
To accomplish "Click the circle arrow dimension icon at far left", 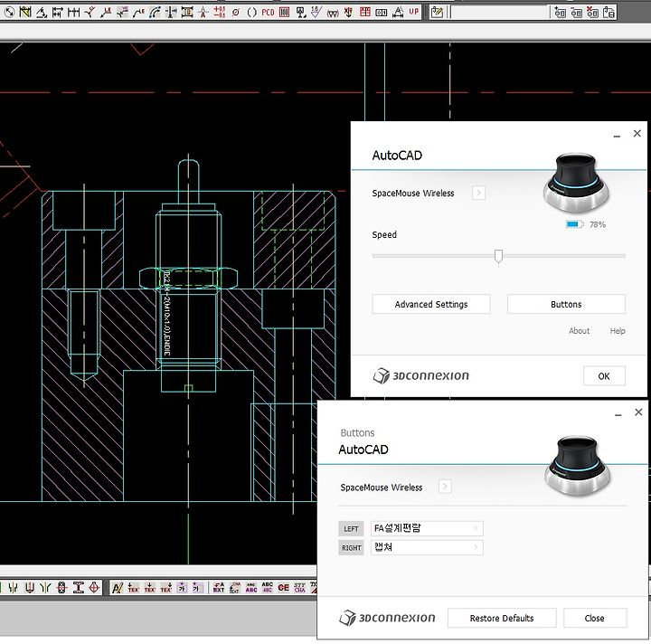I will [x=10, y=12].
